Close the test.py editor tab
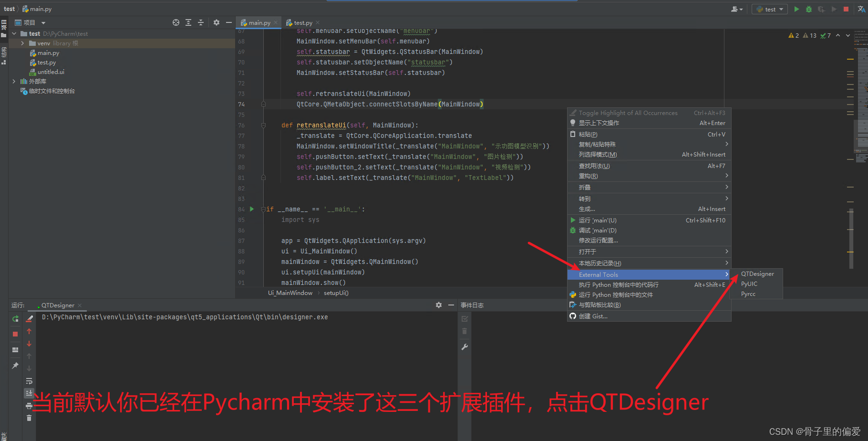The image size is (868, 441). tap(318, 23)
